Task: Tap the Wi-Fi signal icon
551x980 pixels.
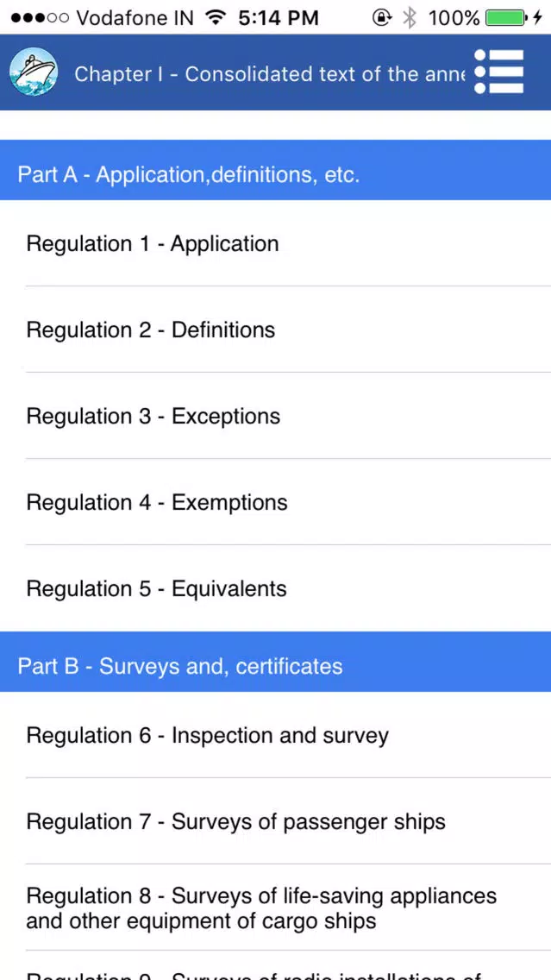Action: pos(216,17)
